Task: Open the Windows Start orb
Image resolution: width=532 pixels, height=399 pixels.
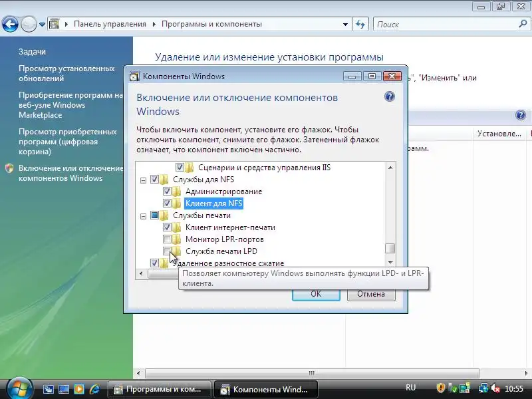Action: pos(19,389)
